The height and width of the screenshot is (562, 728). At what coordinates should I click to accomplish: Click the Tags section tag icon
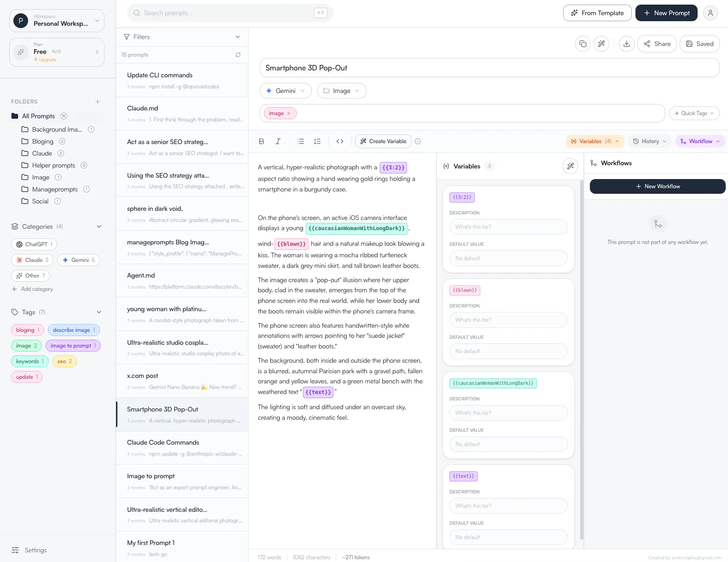[15, 312]
